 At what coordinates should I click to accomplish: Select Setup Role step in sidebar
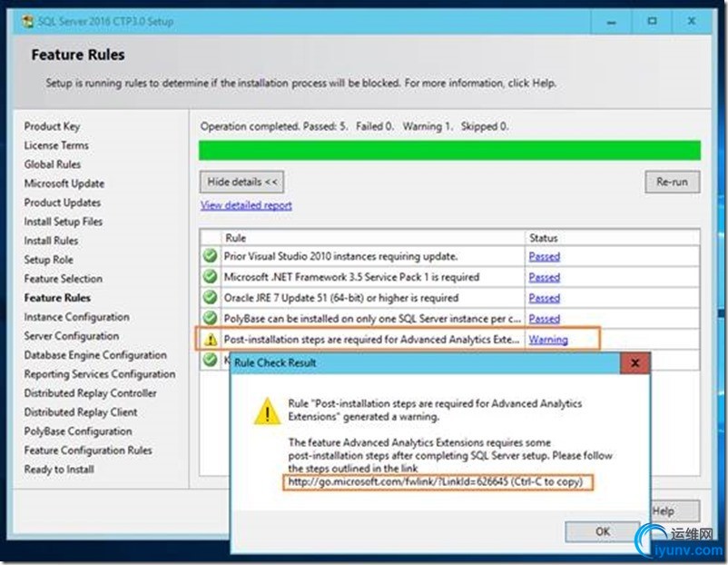pos(48,260)
